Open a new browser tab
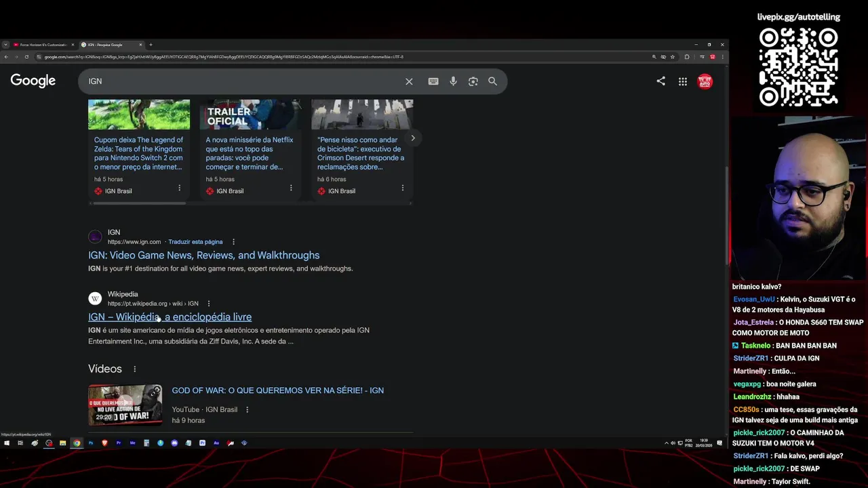Viewport: 868px width, 488px height. point(151,45)
